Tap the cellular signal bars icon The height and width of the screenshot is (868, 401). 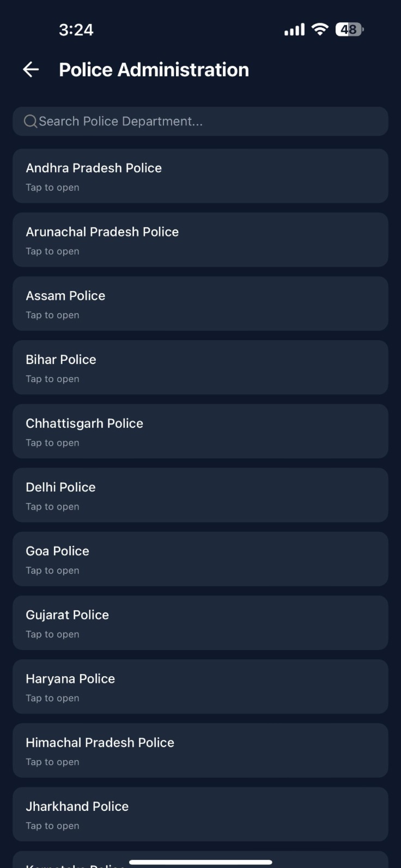[x=294, y=29]
